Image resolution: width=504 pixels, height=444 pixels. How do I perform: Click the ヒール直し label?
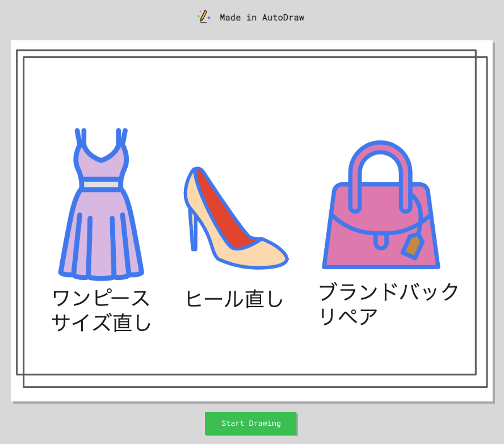click(x=234, y=299)
